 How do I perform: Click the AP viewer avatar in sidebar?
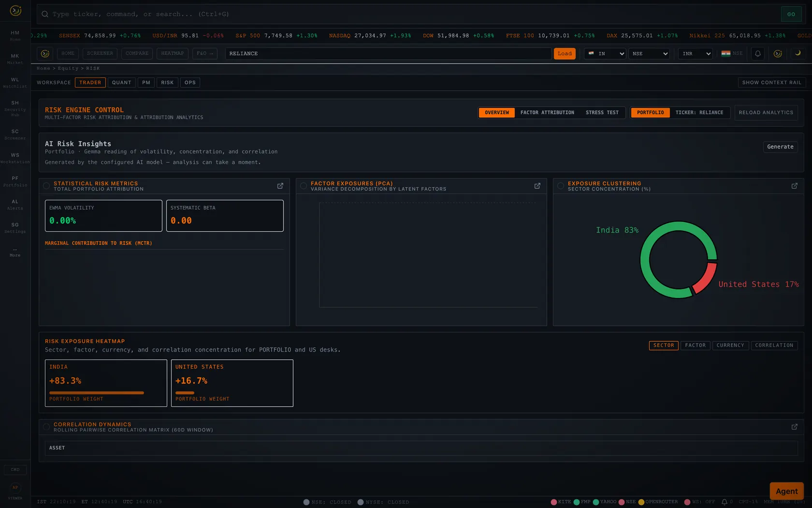pyautogui.click(x=15, y=488)
